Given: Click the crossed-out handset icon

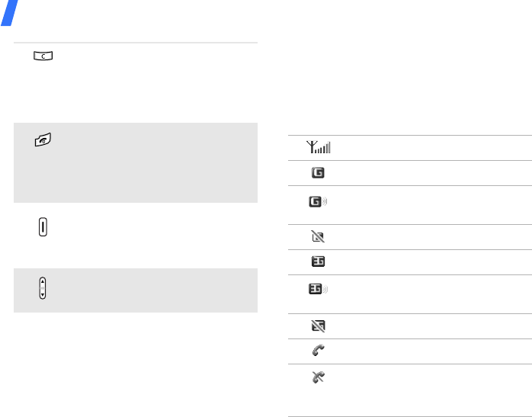Looking at the screenshot, I should click(x=317, y=377).
